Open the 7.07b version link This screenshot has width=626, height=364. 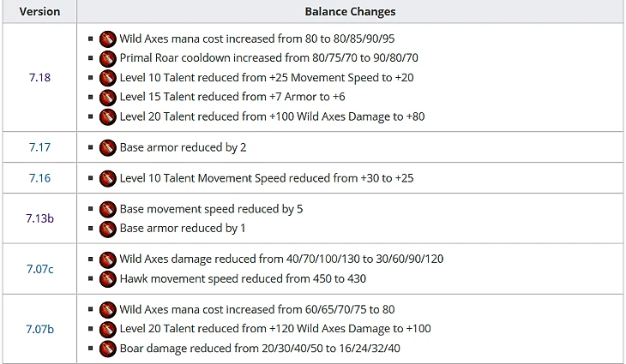click(39, 329)
